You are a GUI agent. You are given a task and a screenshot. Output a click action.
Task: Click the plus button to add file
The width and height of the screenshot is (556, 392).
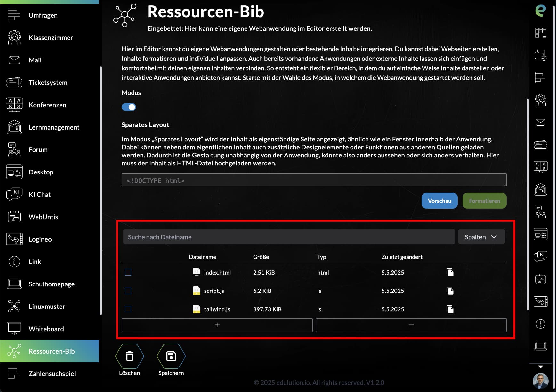point(217,325)
